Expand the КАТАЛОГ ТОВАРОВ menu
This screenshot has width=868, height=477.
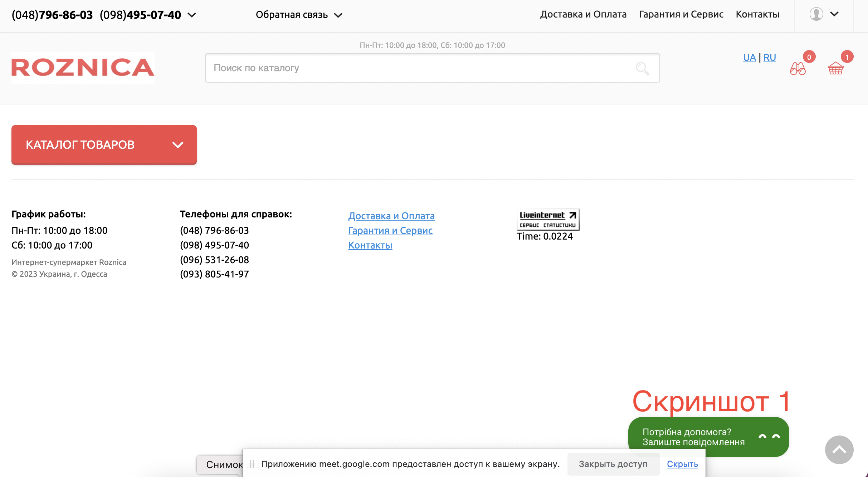coord(104,145)
